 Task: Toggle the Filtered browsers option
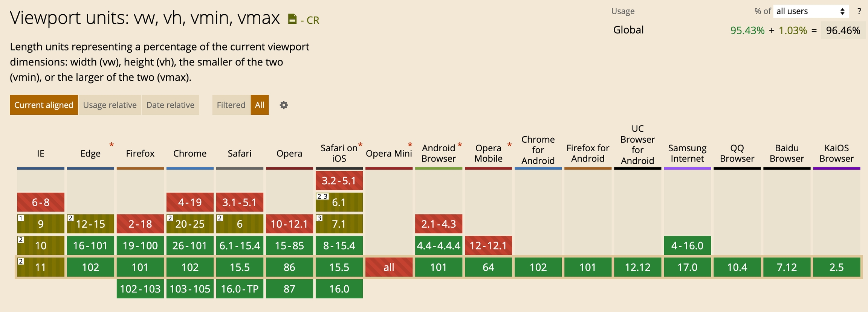[231, 105]
